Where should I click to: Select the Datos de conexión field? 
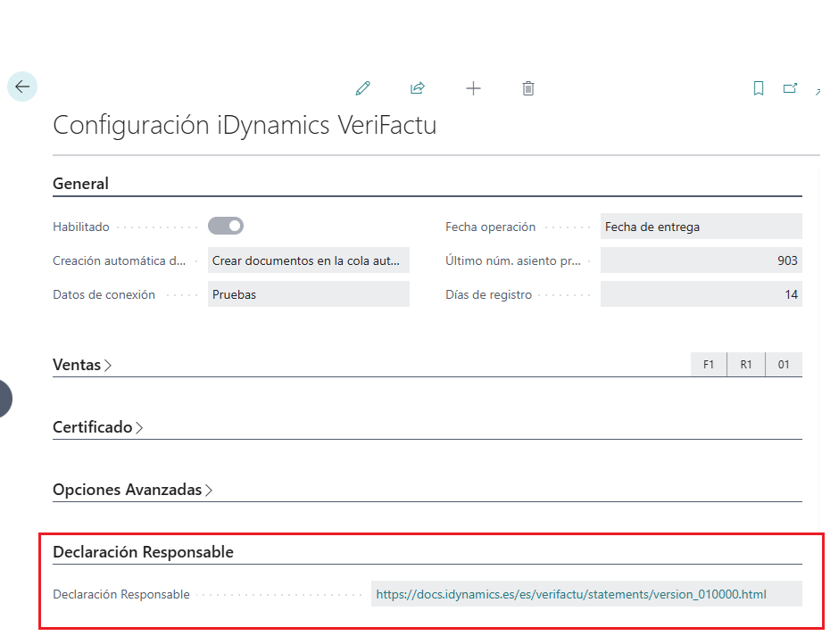pos(309,294)
